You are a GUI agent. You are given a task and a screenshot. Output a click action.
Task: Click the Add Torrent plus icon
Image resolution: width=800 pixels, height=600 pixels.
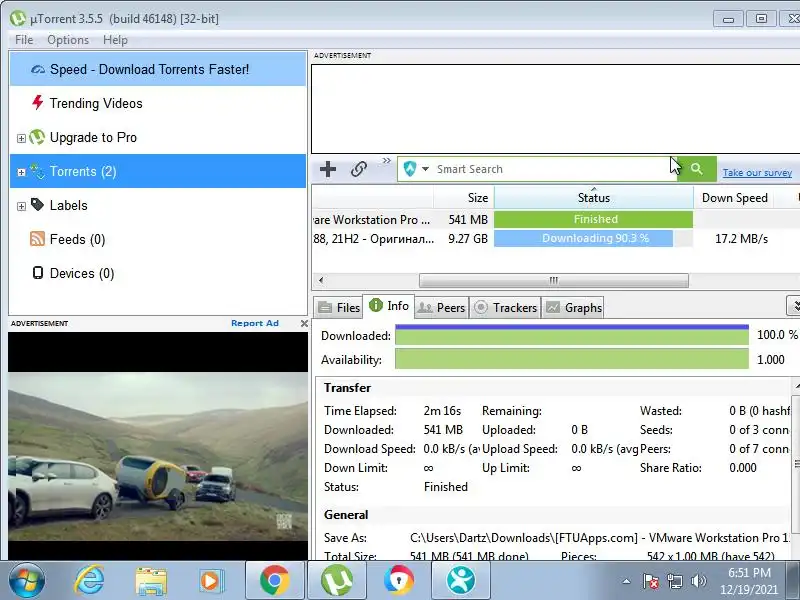click(x=328, y=169)
